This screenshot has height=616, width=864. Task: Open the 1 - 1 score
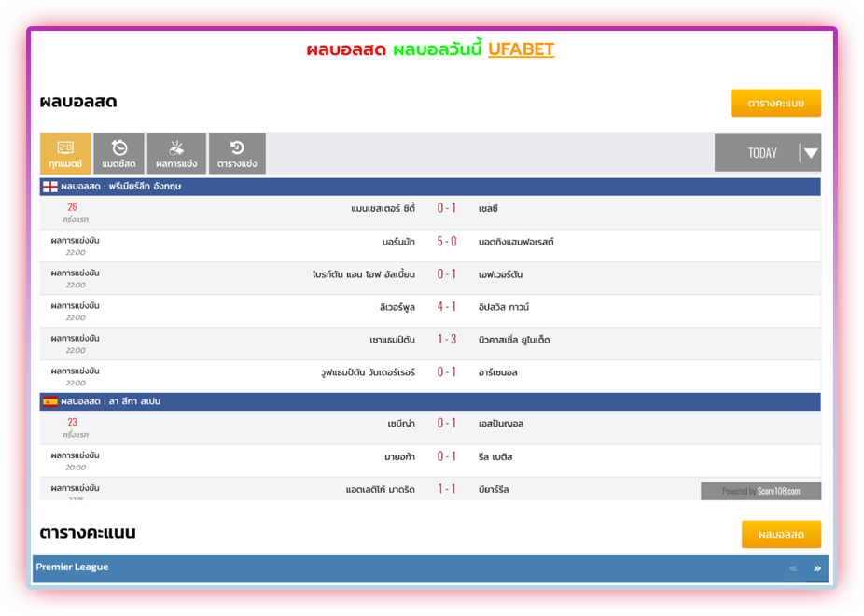[x=447, y=489]
